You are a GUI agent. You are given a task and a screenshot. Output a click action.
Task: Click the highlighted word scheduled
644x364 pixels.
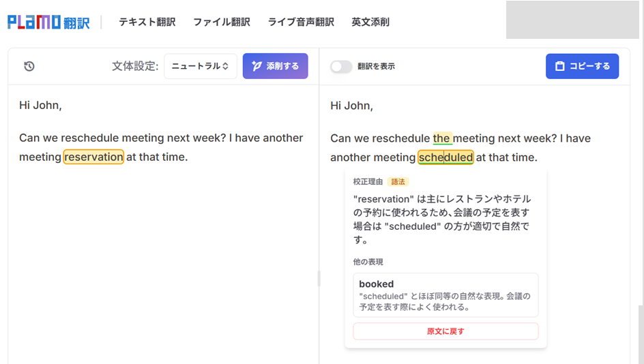[445, 157]
